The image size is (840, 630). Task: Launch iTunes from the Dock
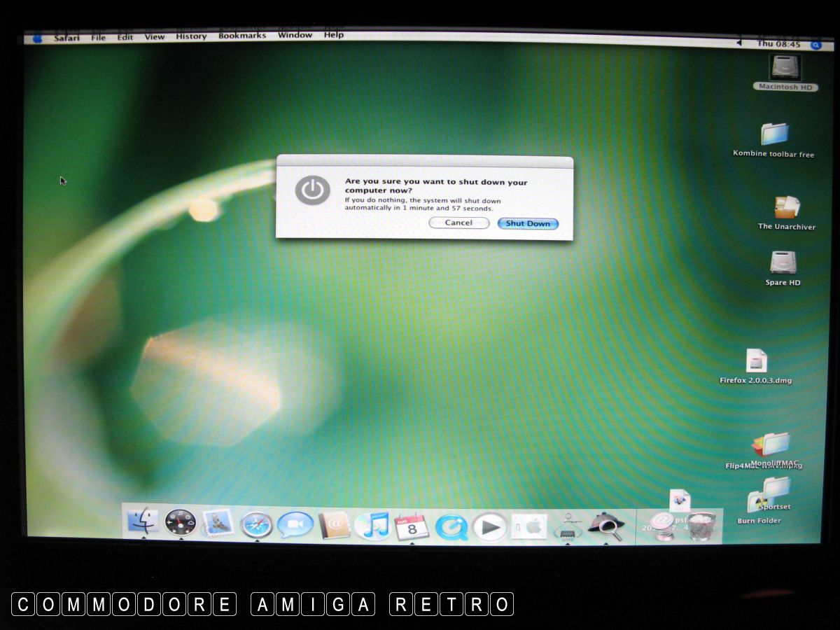tap(372, 525)
